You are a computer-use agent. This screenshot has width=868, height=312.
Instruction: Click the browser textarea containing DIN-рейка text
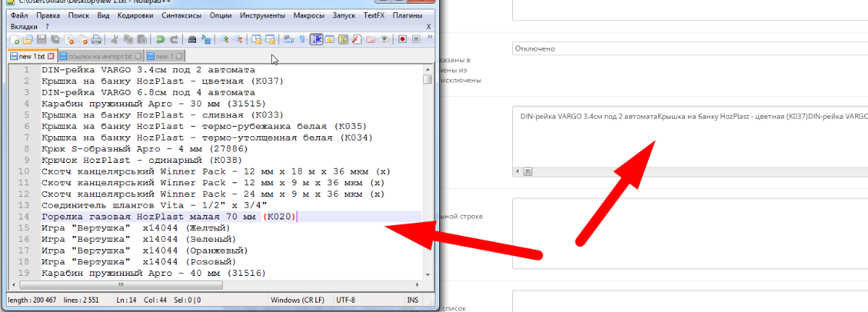tap(689, 141)
